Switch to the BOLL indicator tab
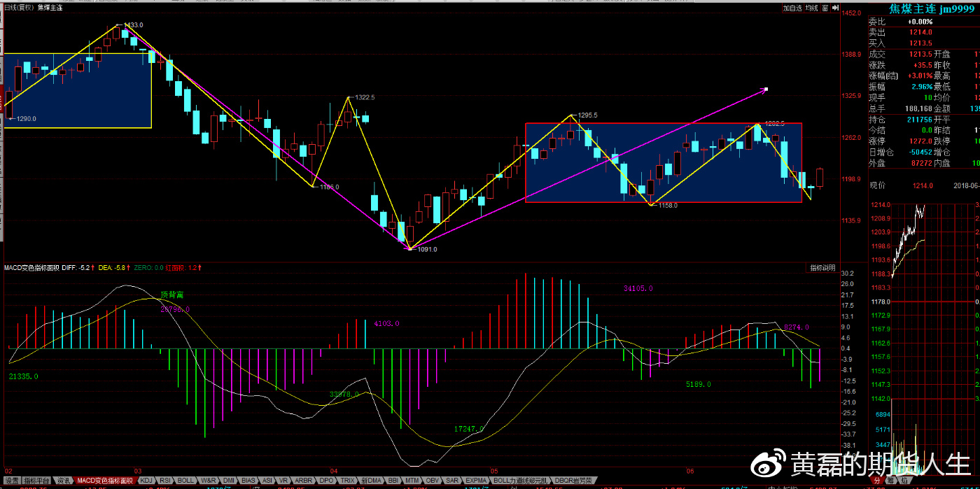Image resolution: width=980 pixels, height=489 pixels. (x=185, y=481)
